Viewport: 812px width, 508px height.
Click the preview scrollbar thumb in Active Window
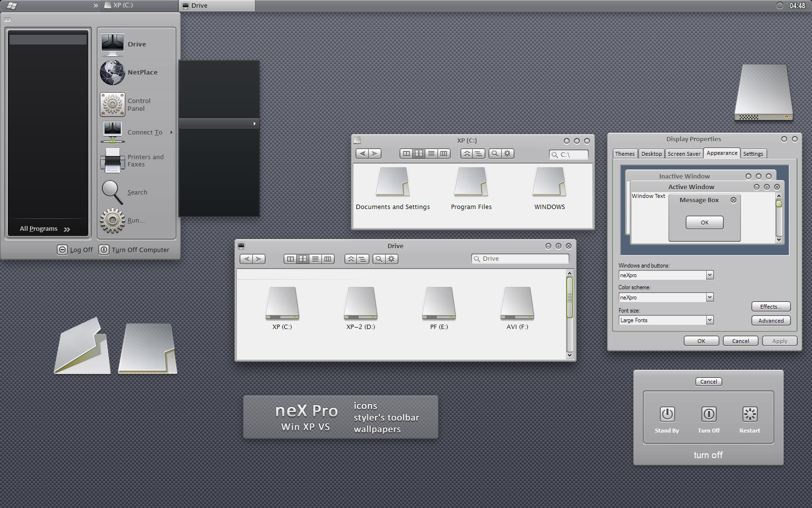click(779, 204)
